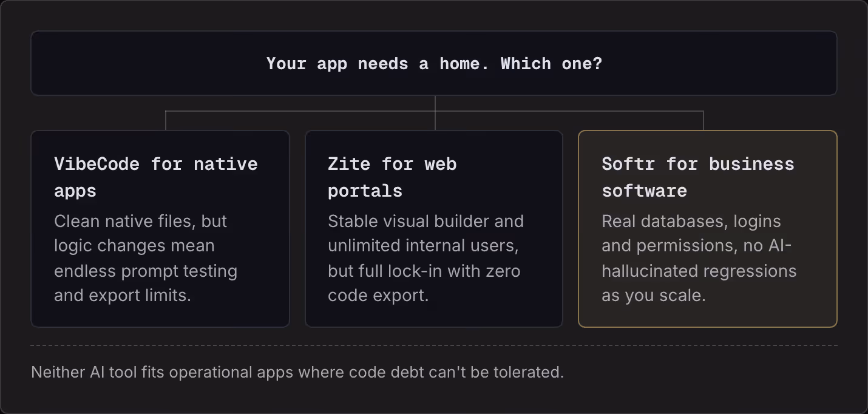Click the text 'Real databases, logins and permissions...'

699,258
